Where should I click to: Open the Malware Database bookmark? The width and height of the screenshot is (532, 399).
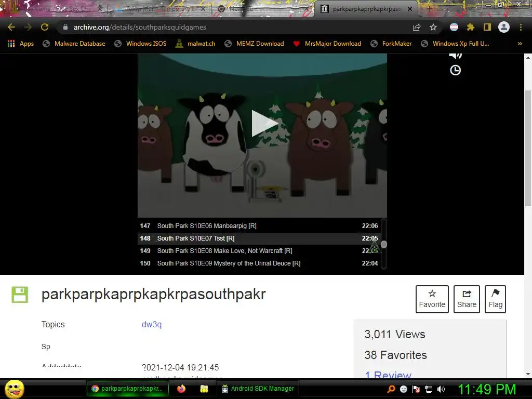click(74, 44)
